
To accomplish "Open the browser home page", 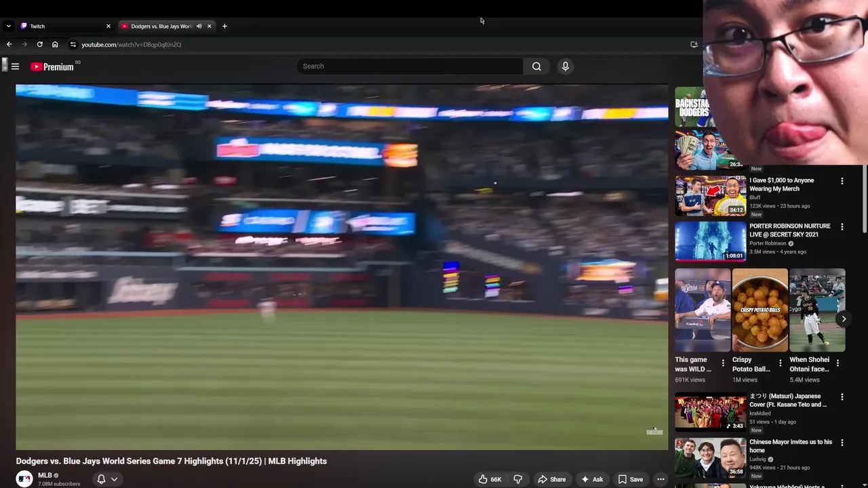I will [55, 45].
